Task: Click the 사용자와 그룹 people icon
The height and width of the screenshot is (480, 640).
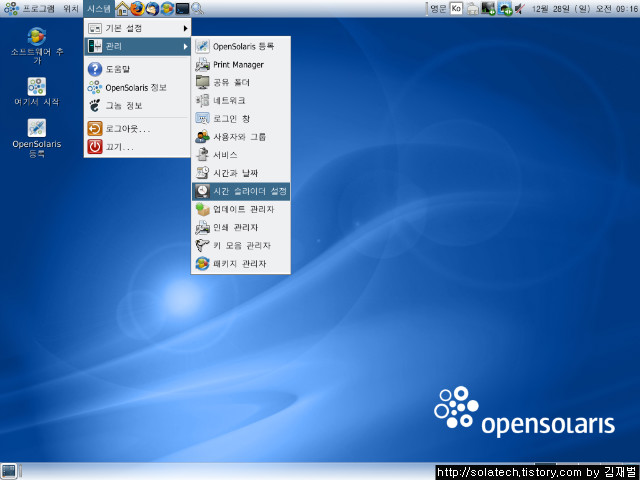Action: (x=202, y=137)
